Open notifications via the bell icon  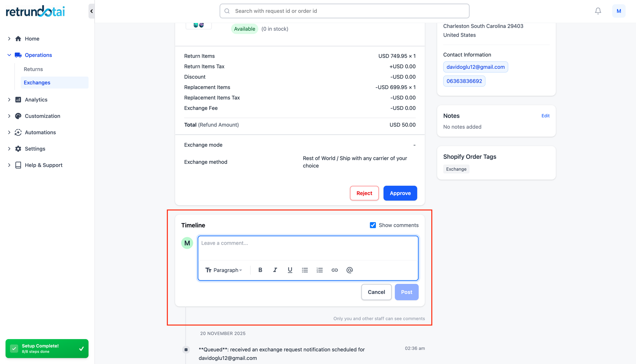(x=598, y=11)
